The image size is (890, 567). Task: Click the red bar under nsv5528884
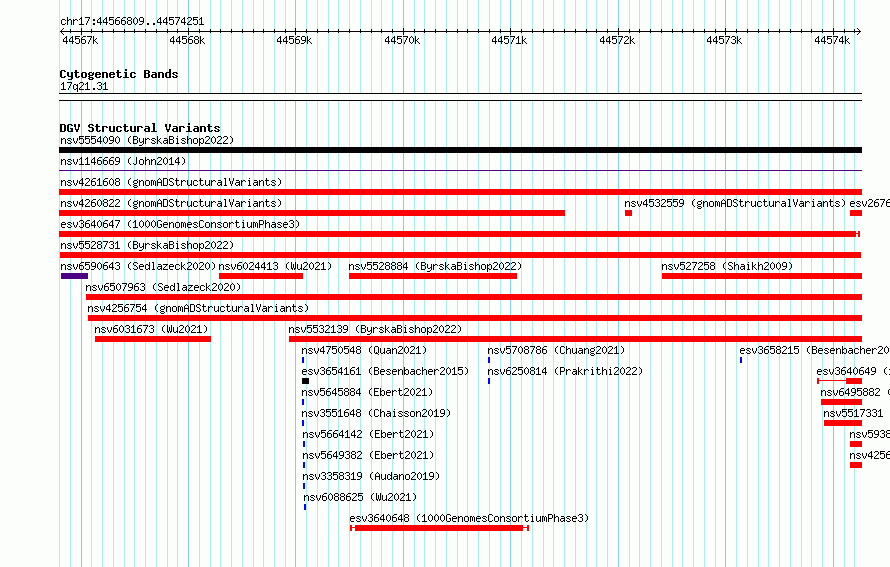433,276
